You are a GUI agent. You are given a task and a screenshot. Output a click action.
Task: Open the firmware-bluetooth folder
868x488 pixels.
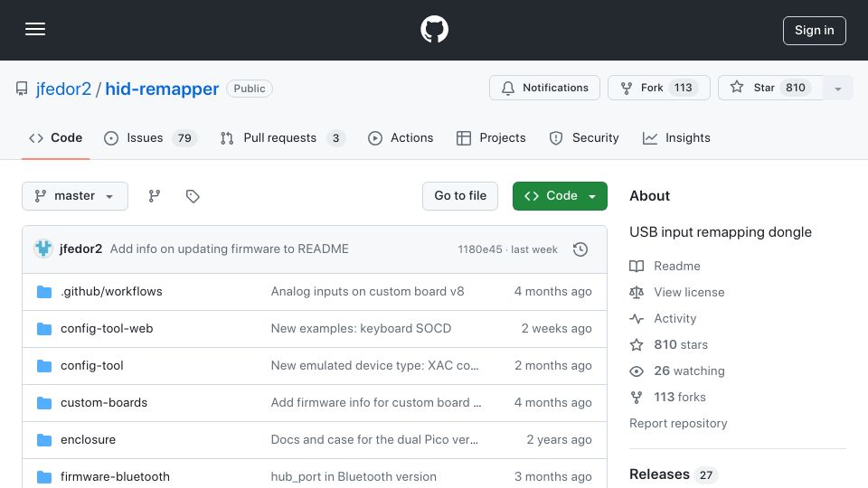click(x=115, y=477)
